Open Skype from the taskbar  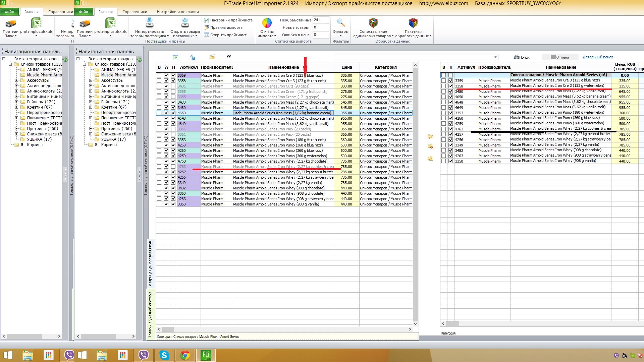pos(164,355)
